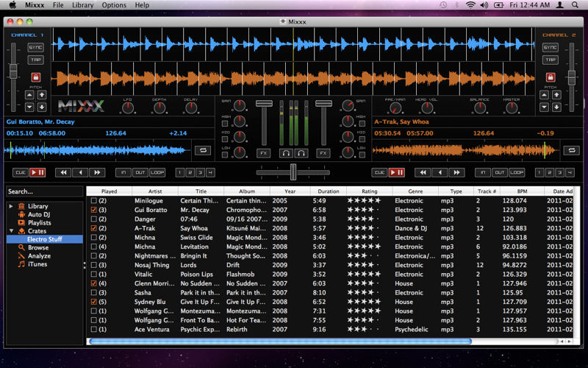Toggle left channel HIGH kill checkbox

[x=225, y=124]
